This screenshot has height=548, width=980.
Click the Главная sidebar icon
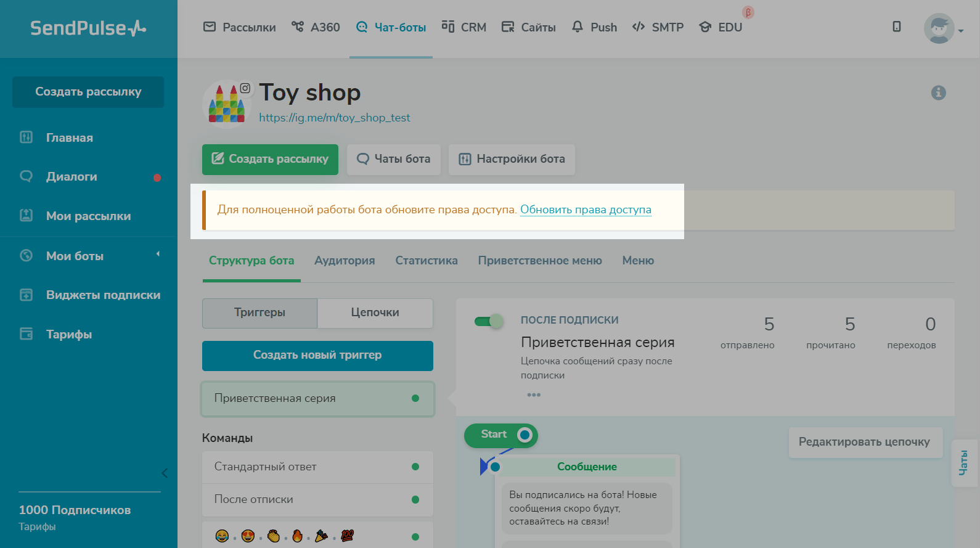(26, 137)
